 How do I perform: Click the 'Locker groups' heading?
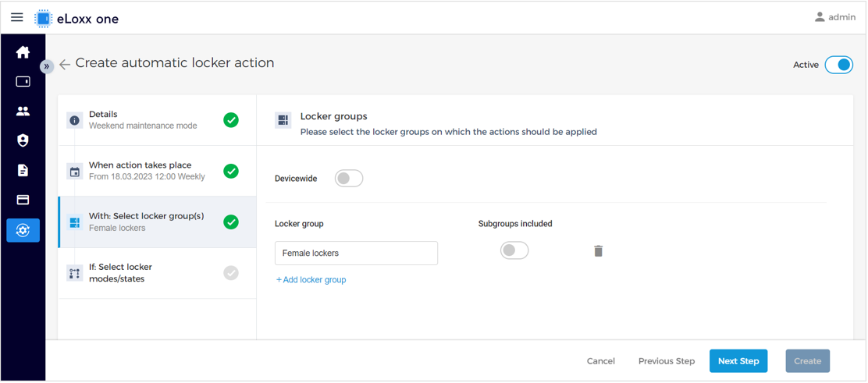(334, 116)
